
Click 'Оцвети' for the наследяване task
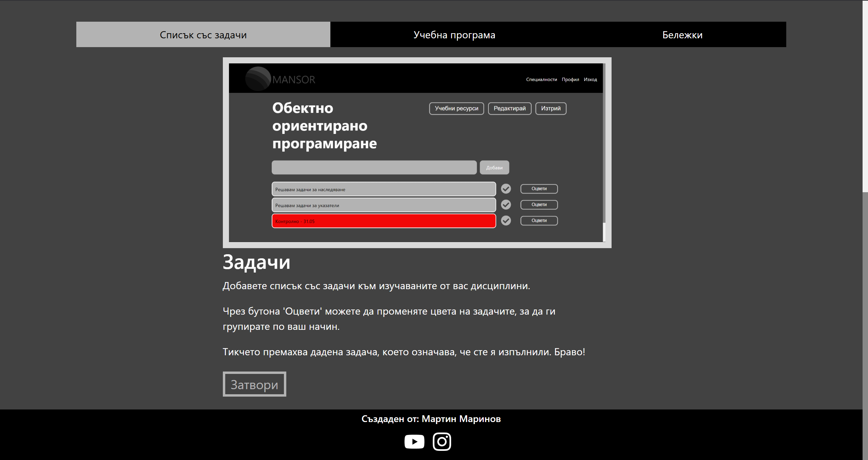point(539,189)
